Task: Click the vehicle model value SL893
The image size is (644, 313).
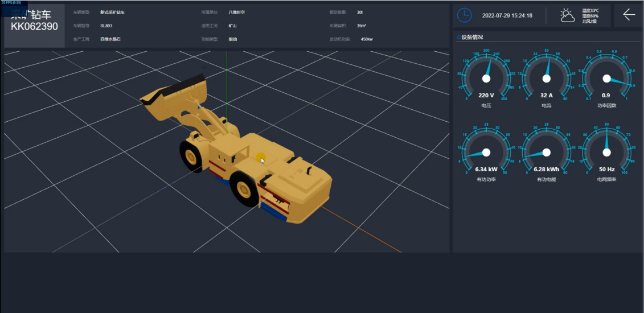Action: pos(106,26)
